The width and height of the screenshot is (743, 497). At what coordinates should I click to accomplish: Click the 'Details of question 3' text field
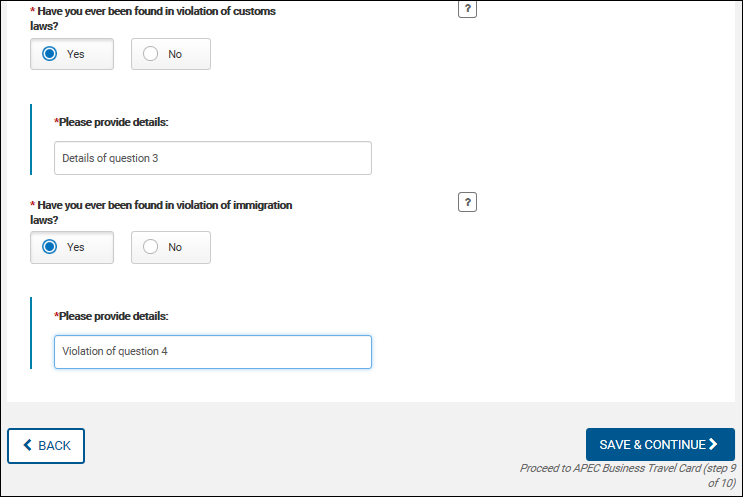coord(212,158)
